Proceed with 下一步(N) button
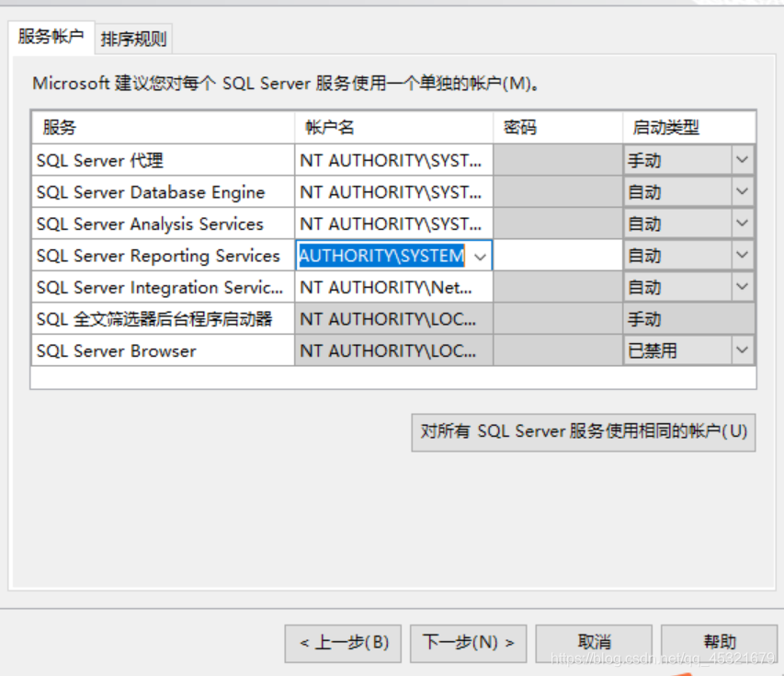The height and width of the screenshot is (676, 784). pyautogui.click(x=469, y=643)
